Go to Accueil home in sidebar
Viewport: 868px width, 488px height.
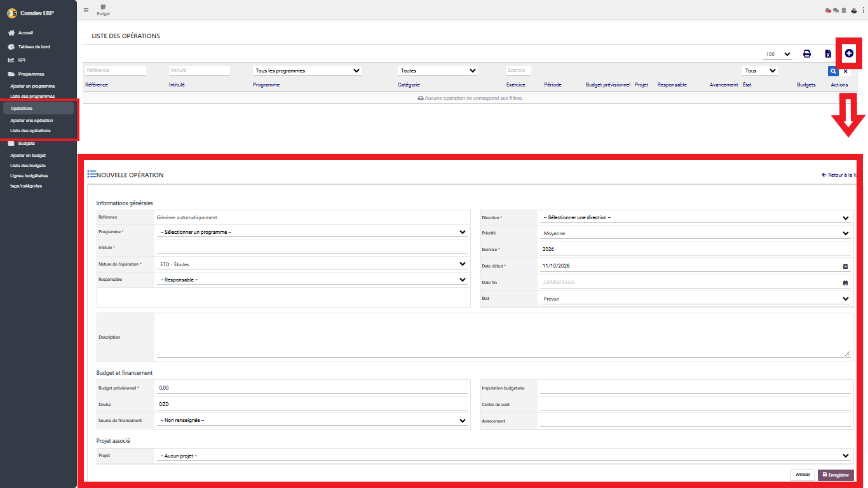tap(20, 32)
